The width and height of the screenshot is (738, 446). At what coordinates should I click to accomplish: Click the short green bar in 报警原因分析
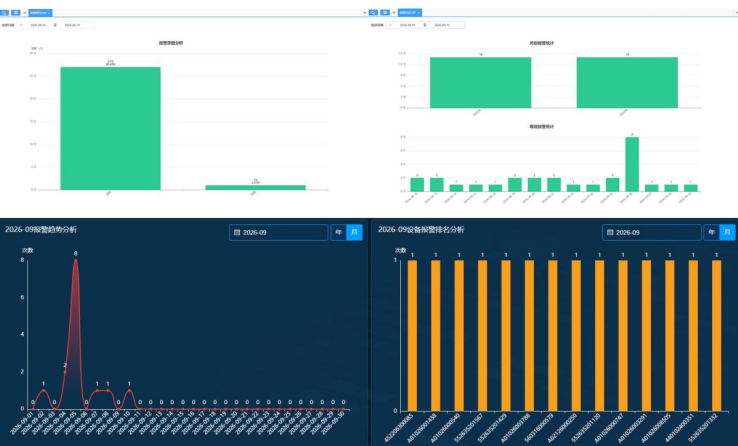coord(256,187)
